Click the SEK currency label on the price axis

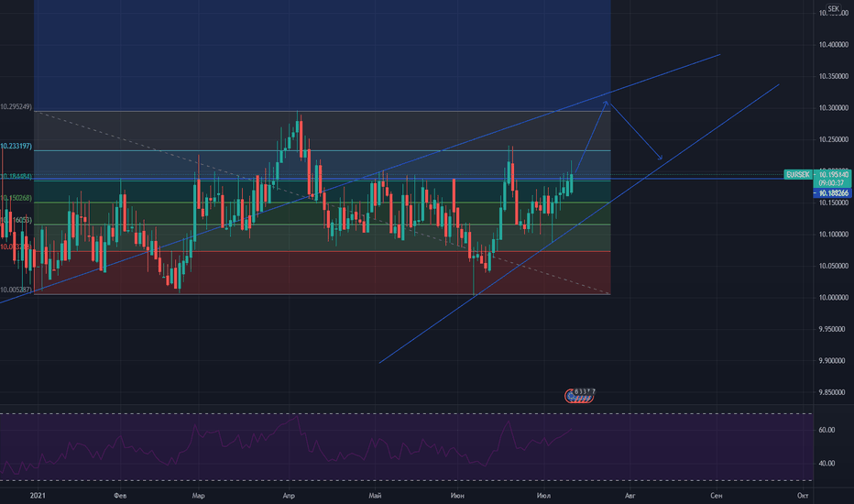833,9
